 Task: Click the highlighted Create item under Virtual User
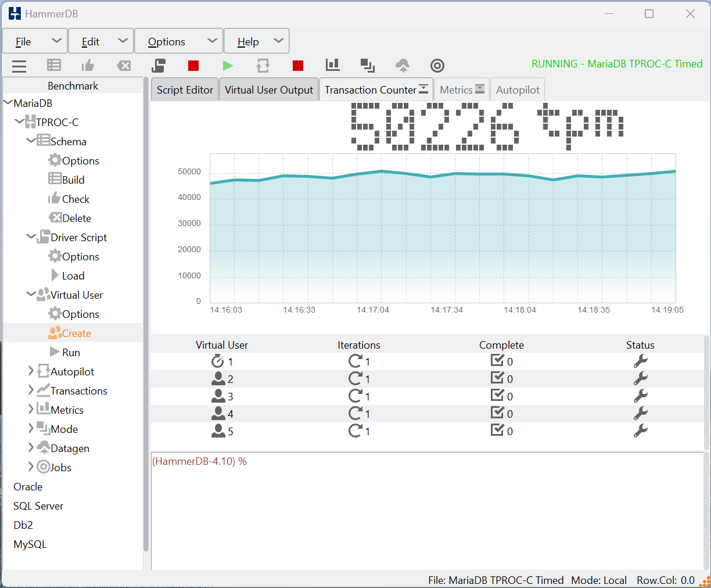click(77, 333)
